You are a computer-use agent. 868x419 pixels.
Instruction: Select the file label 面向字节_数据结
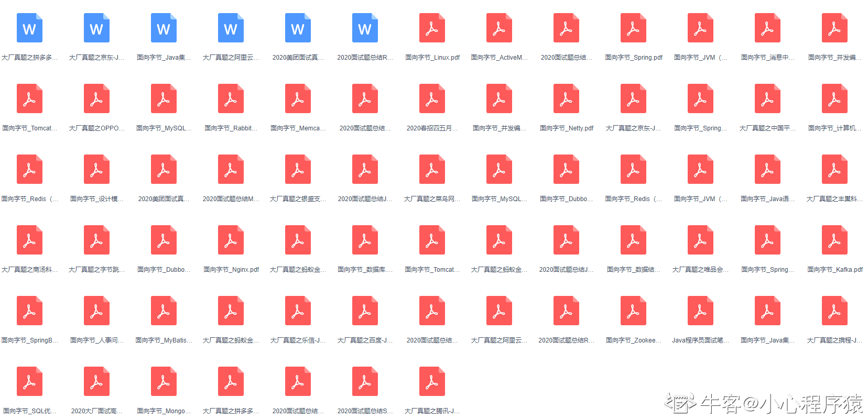633,270
